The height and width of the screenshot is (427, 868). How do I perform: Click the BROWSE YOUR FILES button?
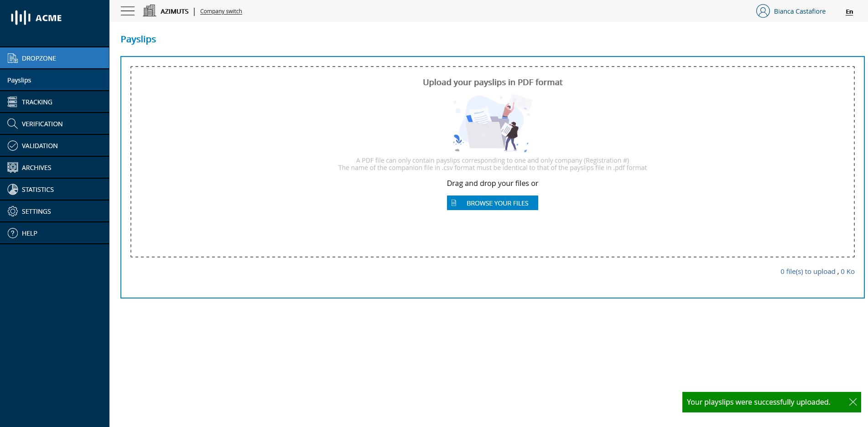[x=492, y=203]
